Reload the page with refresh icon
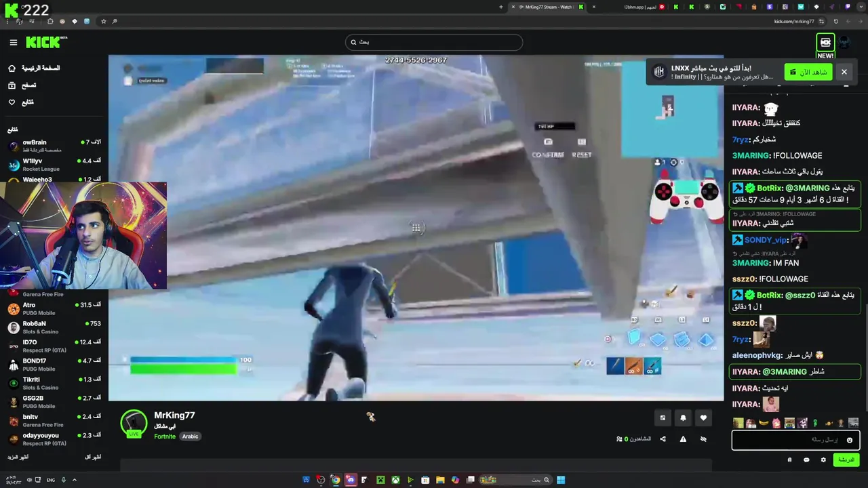Viewport: 868px width, 488px height. click(835, 21)
